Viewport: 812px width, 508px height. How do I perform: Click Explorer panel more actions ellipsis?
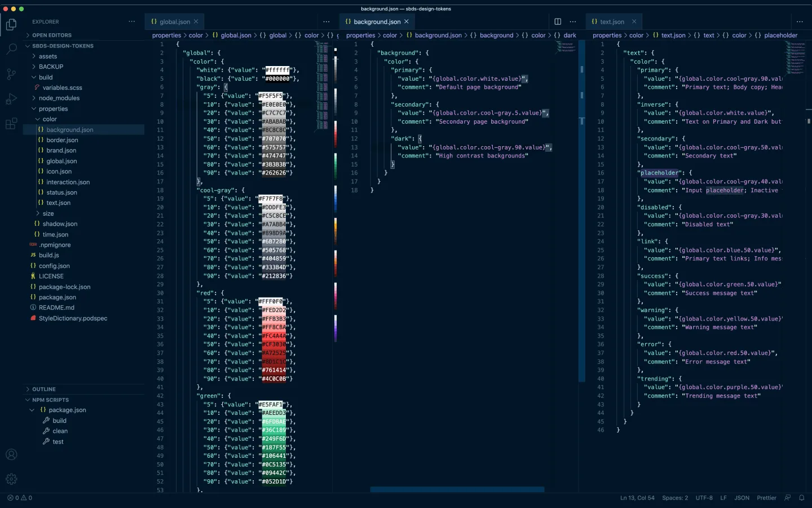132,21
